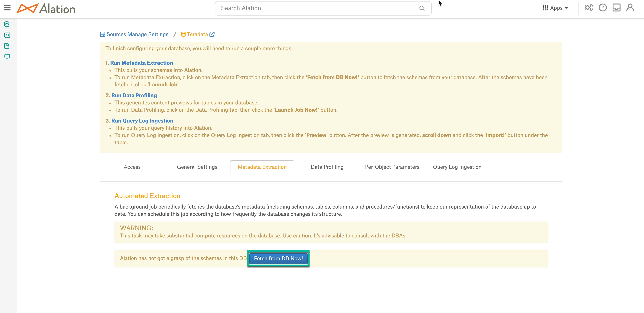The height and width of the screenshot is (313, 644).
Task: Click 'This pulls your query history' text
Action: [163, 128]
